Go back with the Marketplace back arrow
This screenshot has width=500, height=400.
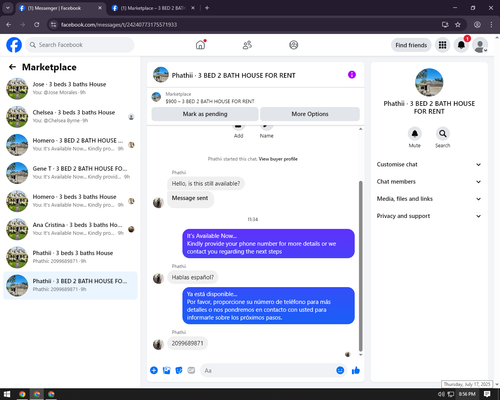[x=12, y=67]
